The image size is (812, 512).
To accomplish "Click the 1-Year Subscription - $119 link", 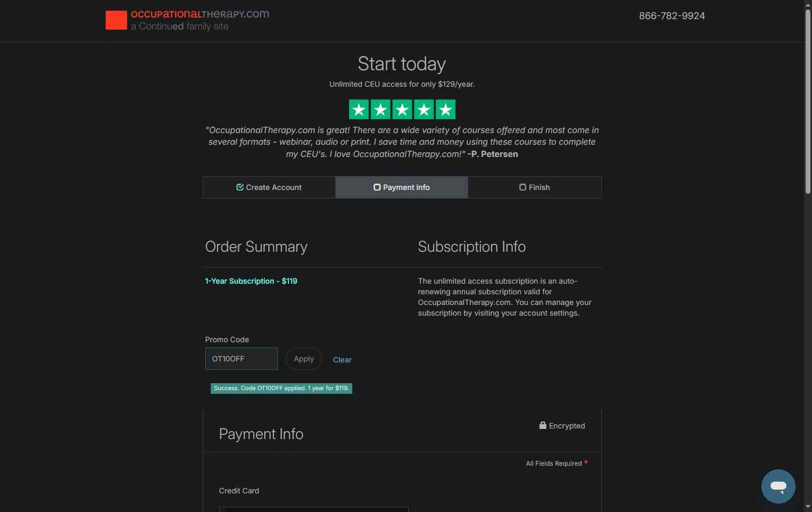I will click(251, 281).
